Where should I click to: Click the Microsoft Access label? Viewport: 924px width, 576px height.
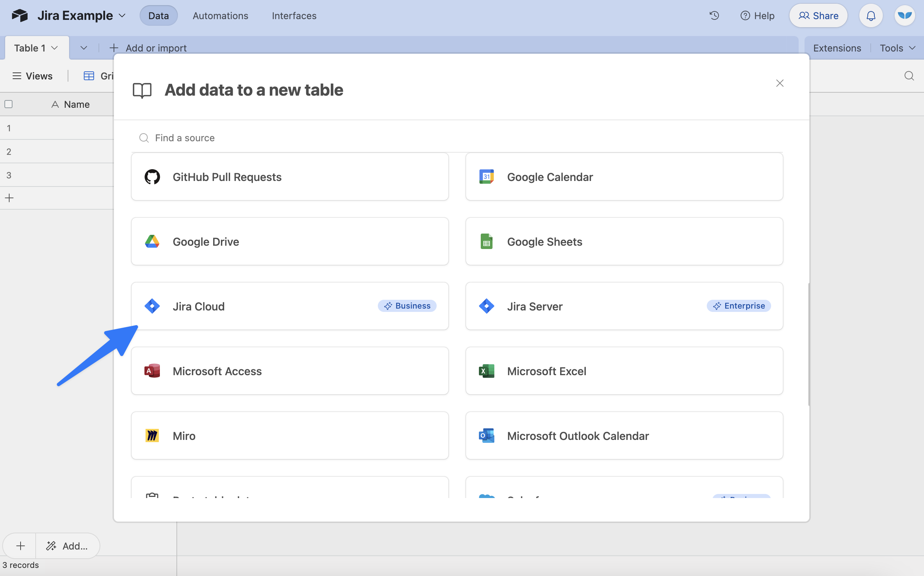217,371
